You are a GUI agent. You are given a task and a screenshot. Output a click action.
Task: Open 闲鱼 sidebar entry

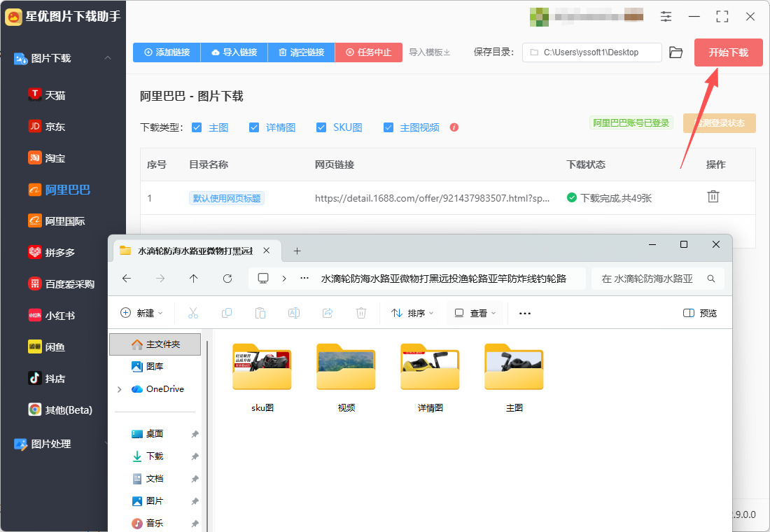(x=47, y=346)
